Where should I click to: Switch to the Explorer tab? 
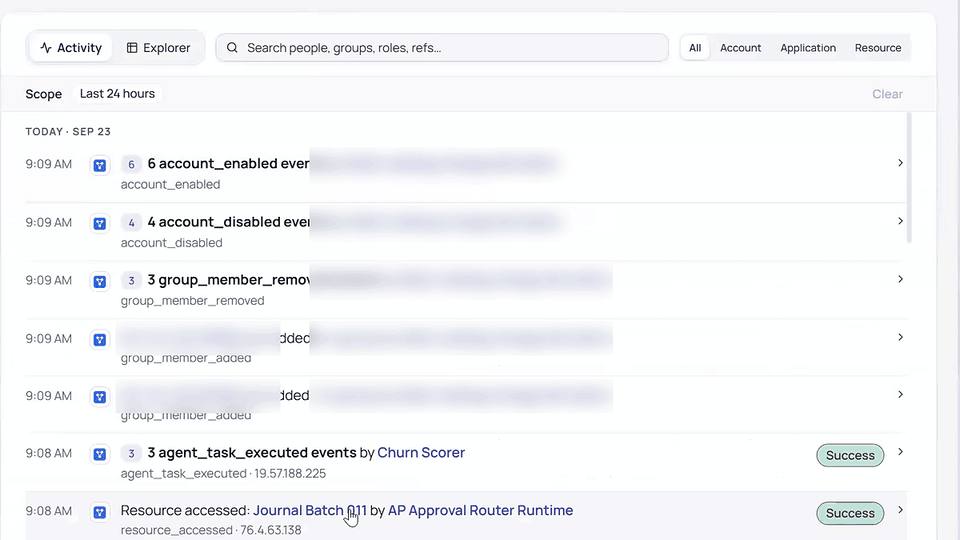tap(159, 48)
